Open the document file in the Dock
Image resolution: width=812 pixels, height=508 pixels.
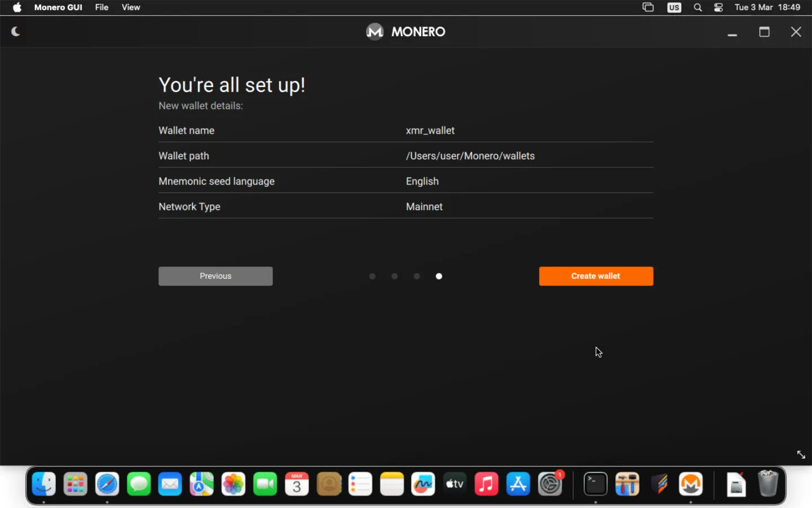point(736,484)
